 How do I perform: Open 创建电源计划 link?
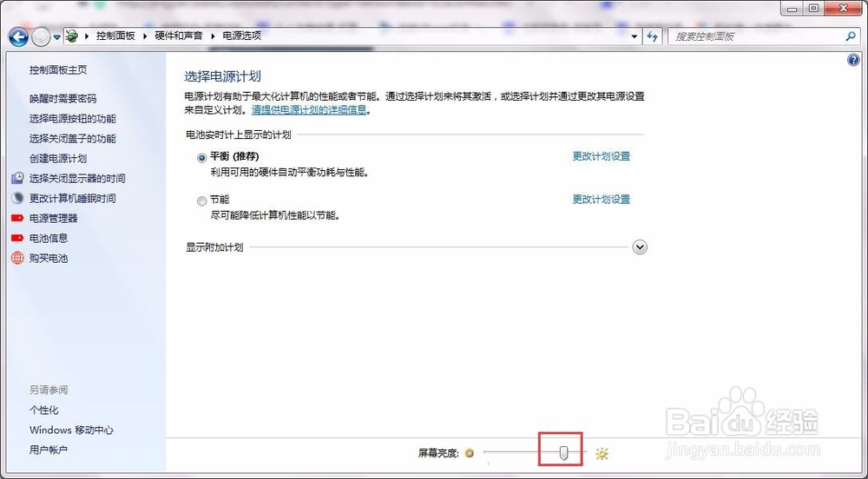(58, 158)
